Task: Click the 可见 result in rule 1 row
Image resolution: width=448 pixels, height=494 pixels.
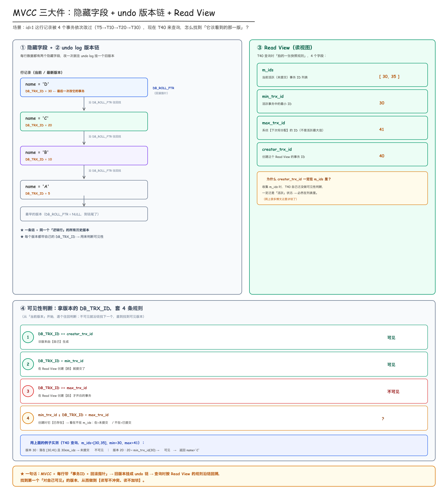Action: [391, 338]
